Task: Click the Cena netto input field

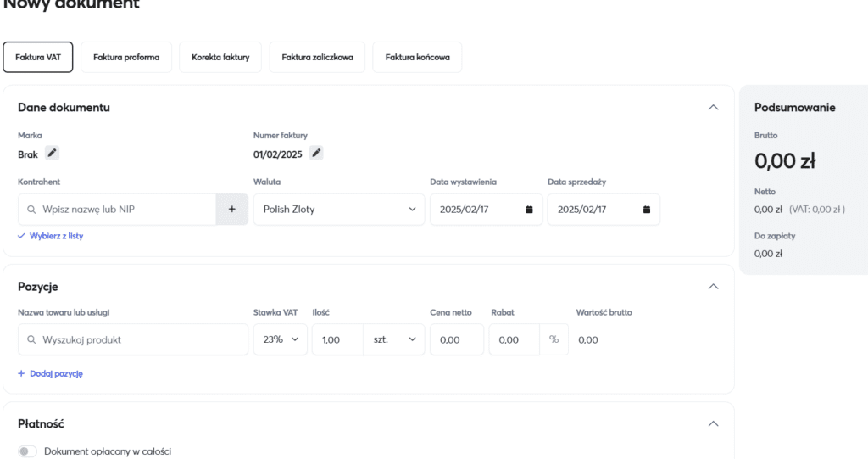Action: point(456,339)
